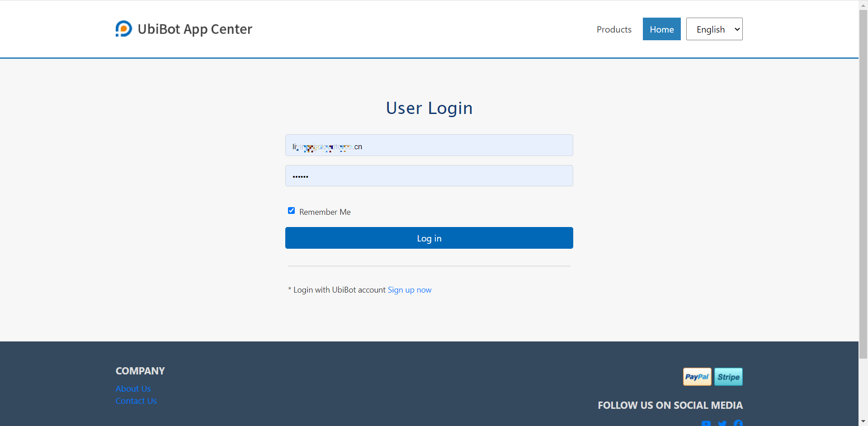
Task: Click the COMPANY footer heading
Action: tap(140, 371)
